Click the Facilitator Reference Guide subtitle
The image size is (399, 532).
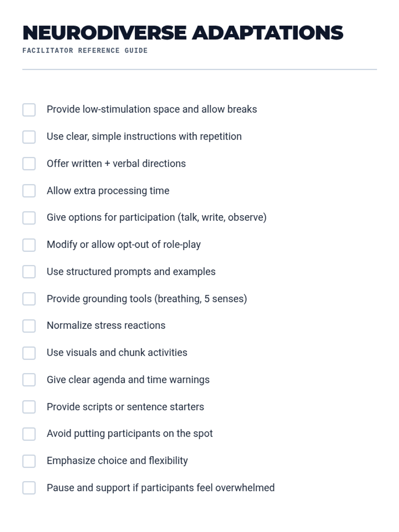[x=85, y=51]
